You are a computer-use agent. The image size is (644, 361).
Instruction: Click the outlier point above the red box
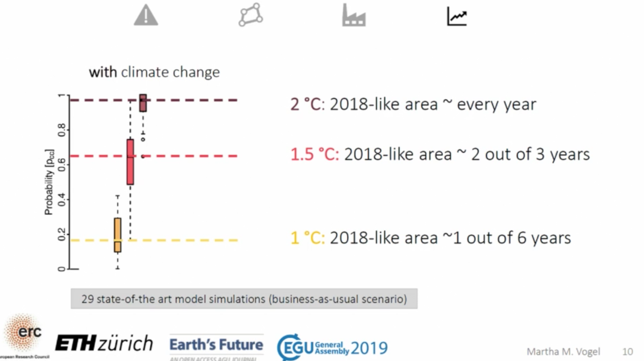pyautogui.click(x=143, y=139)
